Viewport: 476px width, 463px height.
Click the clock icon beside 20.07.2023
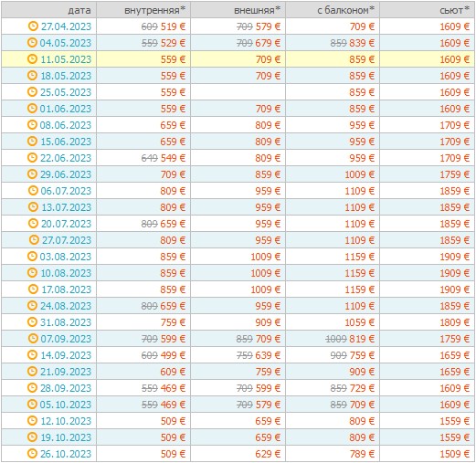[x=33, y=223]
